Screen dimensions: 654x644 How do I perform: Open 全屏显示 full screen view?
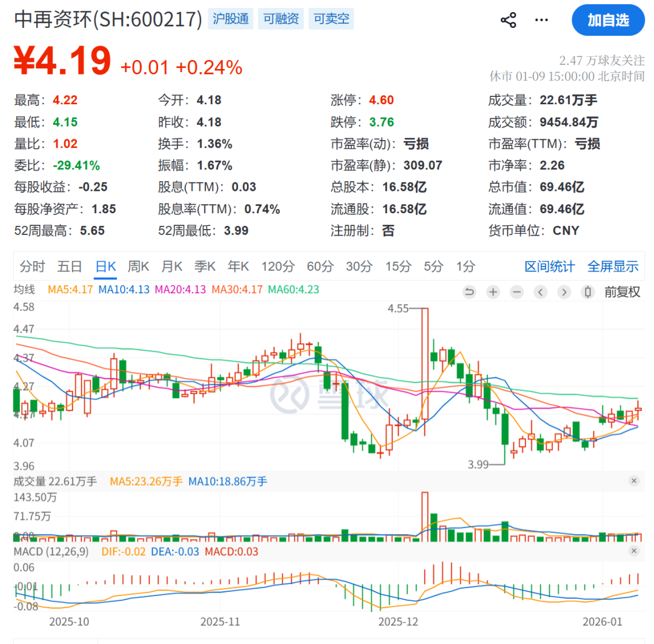613,266
